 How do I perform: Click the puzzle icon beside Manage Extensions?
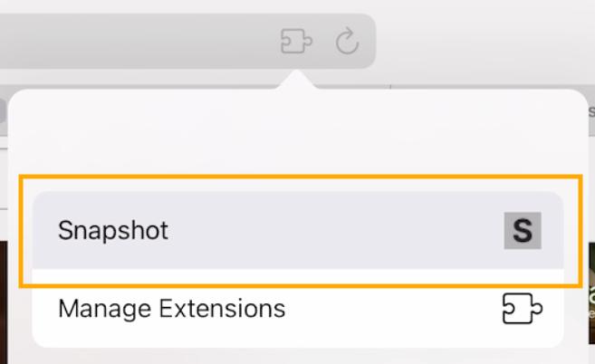point(522,309)
